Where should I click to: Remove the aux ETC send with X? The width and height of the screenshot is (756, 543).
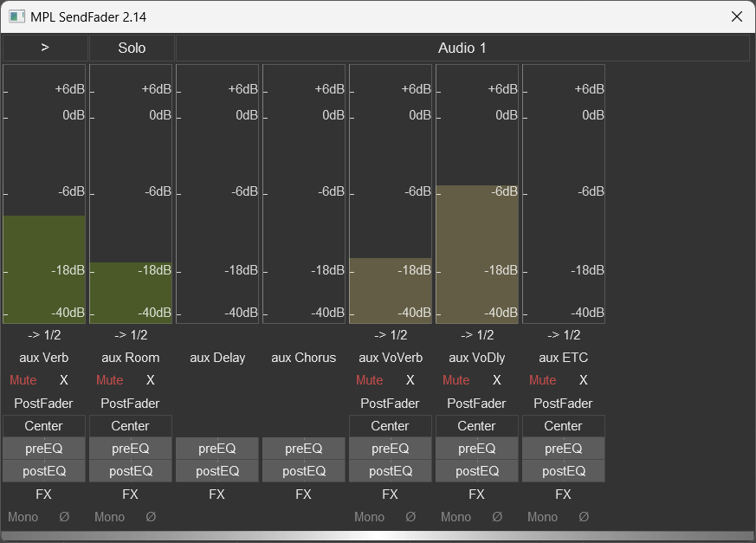pyautogui.click(x=584, y=380)
